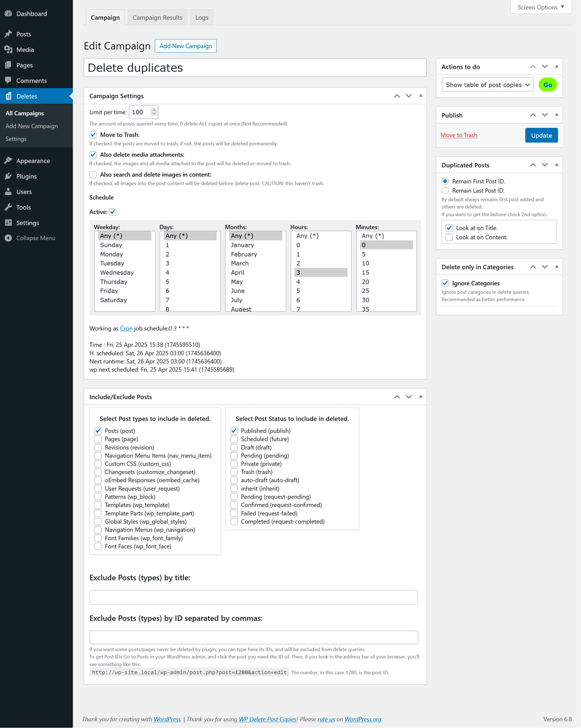581x728 pixels.
Task: Click the Exclude Posts by title field
Action: 253,597
